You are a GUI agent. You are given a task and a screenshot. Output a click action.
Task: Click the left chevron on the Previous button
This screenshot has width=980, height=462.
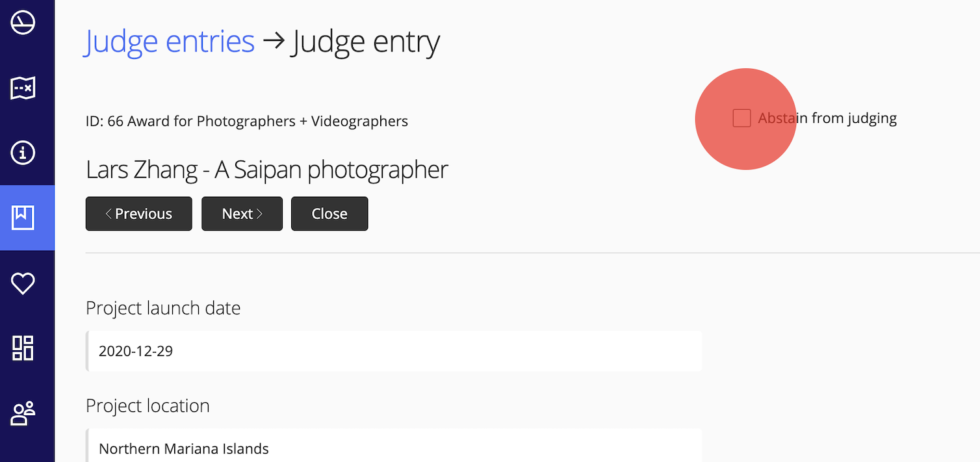coord(109,213)
